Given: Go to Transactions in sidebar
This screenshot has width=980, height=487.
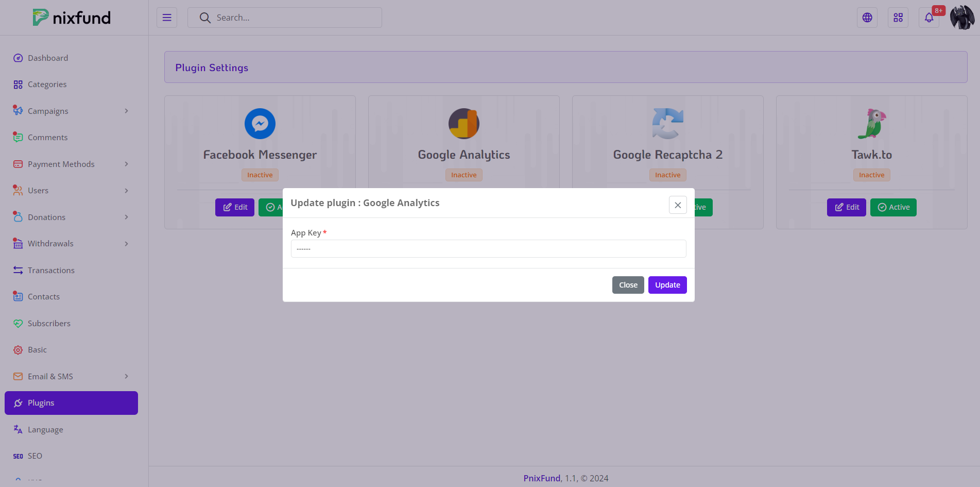Looking at the screenshot, I should click(x=51, y=270).
